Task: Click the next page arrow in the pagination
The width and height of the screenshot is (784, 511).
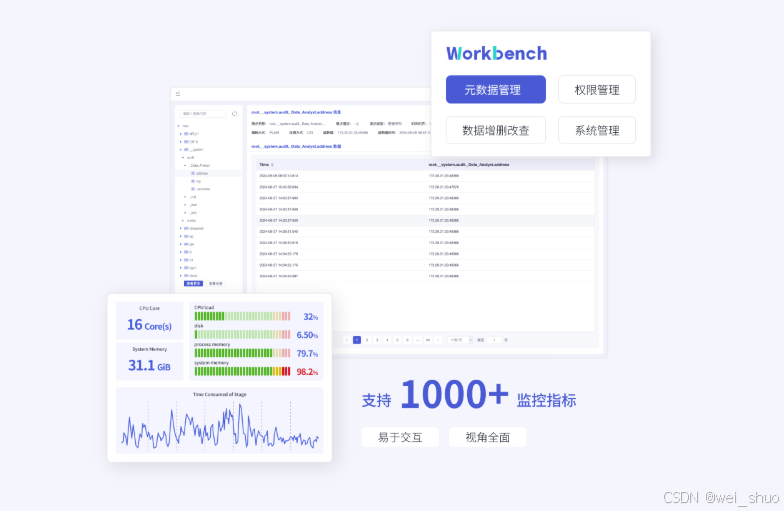Action: tap(438, 340)
